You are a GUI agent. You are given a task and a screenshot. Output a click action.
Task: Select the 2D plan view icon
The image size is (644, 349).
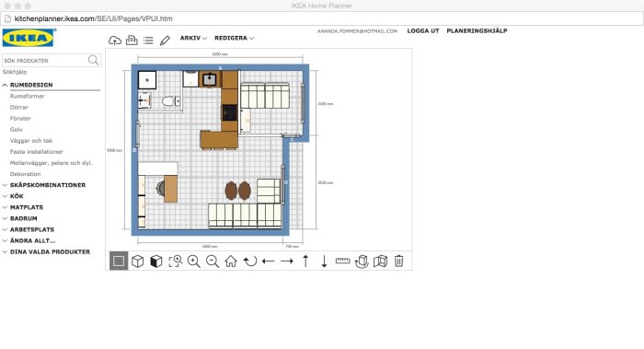pyautogui.click(x=119, y=261)
